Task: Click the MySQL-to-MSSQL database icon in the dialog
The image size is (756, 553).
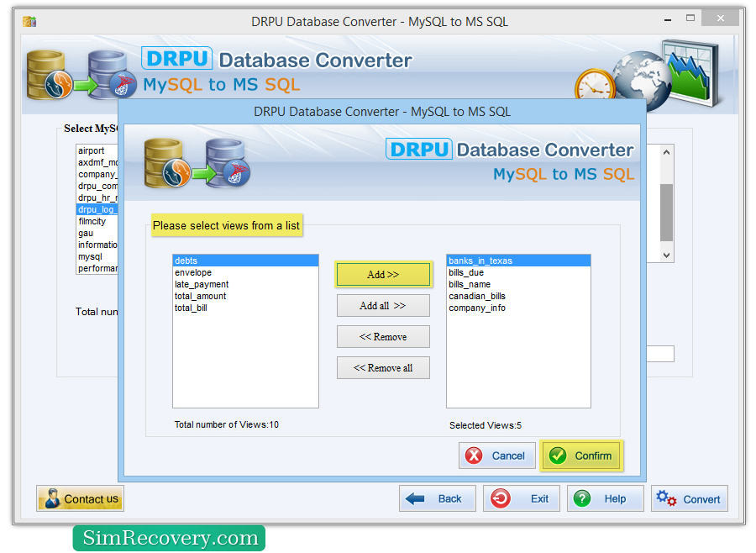Action: 197,163
